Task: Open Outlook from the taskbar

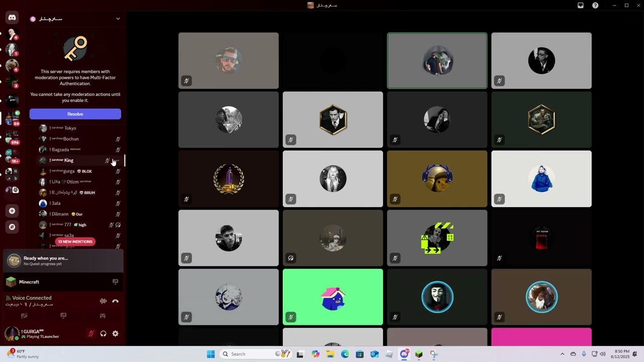Action: pos(374,354)
